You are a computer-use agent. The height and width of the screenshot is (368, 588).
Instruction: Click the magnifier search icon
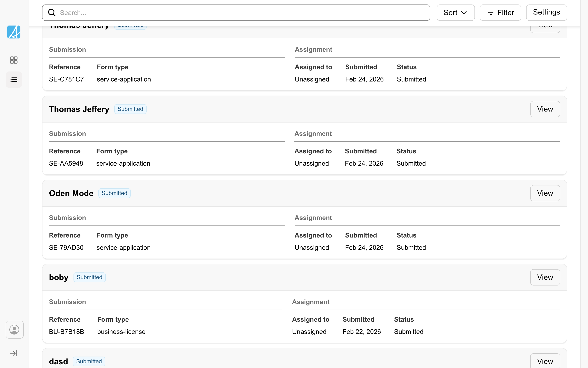click(x=52, y=13)
